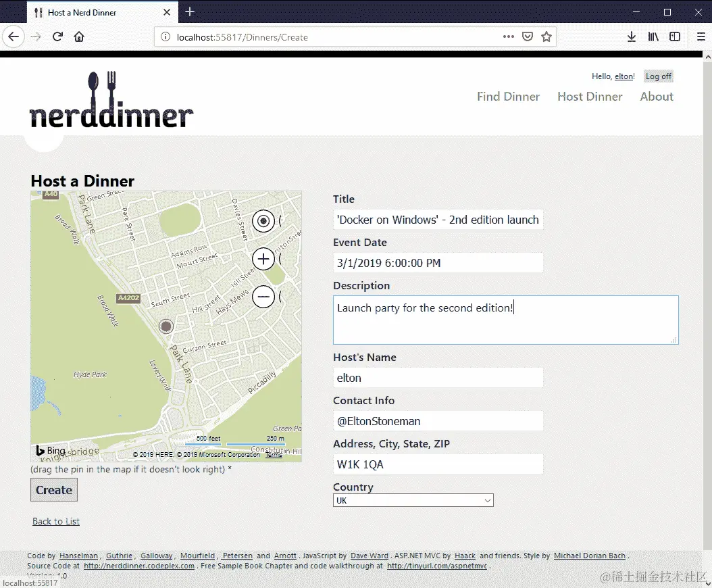
Task: Click the page scrollbar up arrow
Action: point(707,57)
